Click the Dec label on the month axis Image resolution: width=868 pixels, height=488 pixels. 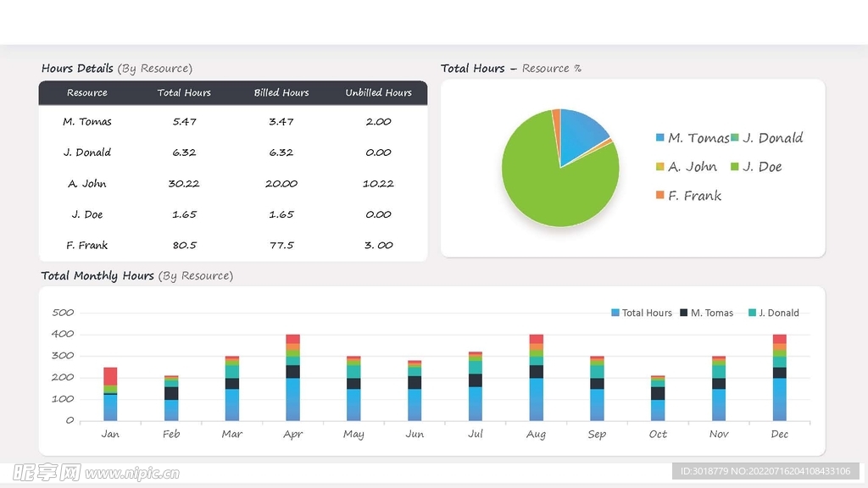[779, 434]
